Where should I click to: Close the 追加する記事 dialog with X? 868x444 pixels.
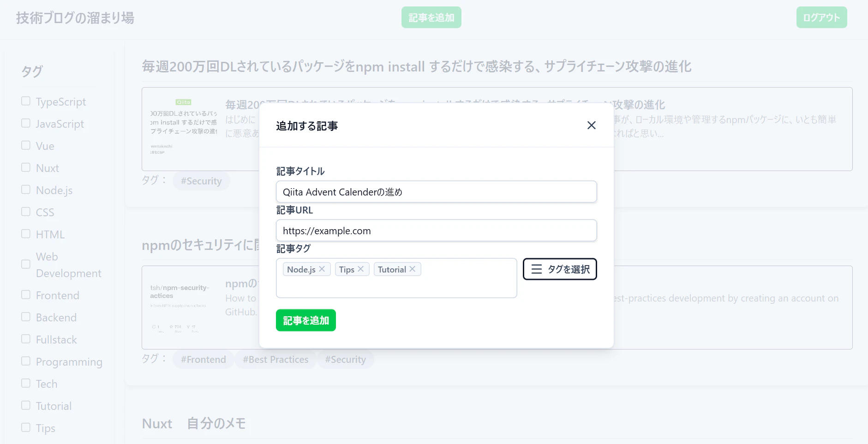(591, 125)
